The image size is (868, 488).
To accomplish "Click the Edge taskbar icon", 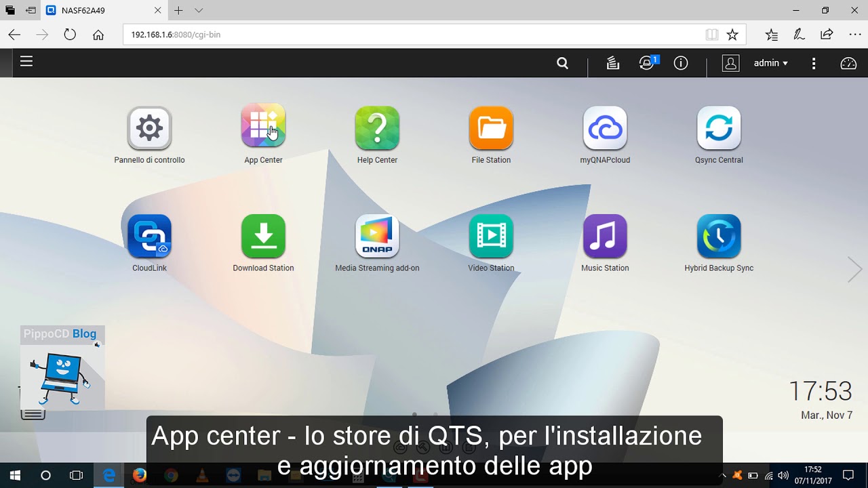I will tap(108, 475).
